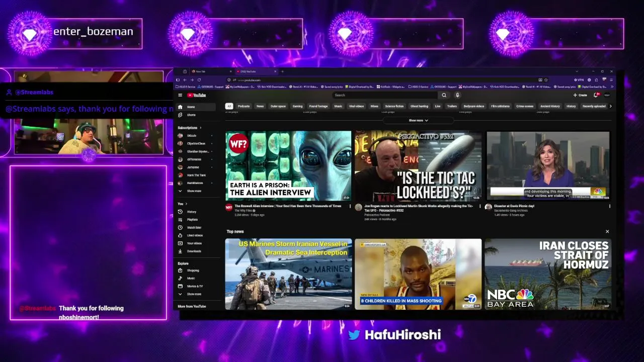Open Shorts in the sidebar
644x362 pixels.
pyautogui.click(x=196, y=115)
